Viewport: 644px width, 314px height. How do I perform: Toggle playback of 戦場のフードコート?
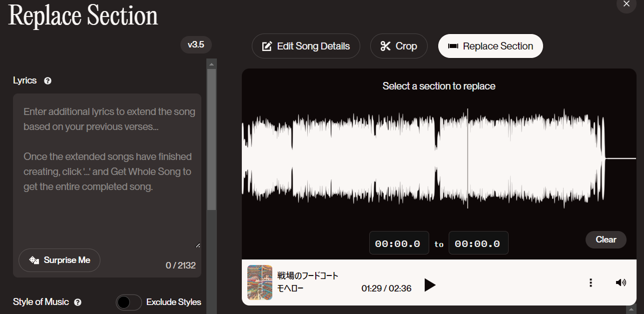click(430, 285)
